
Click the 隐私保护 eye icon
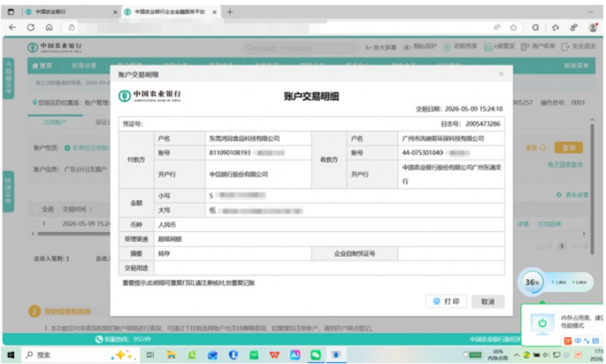coord(406,47)
